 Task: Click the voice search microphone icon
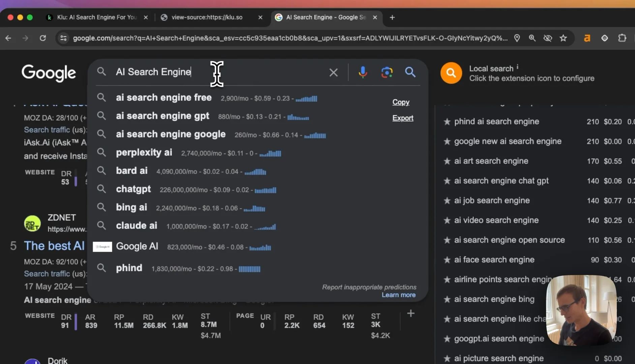[363, 72]
